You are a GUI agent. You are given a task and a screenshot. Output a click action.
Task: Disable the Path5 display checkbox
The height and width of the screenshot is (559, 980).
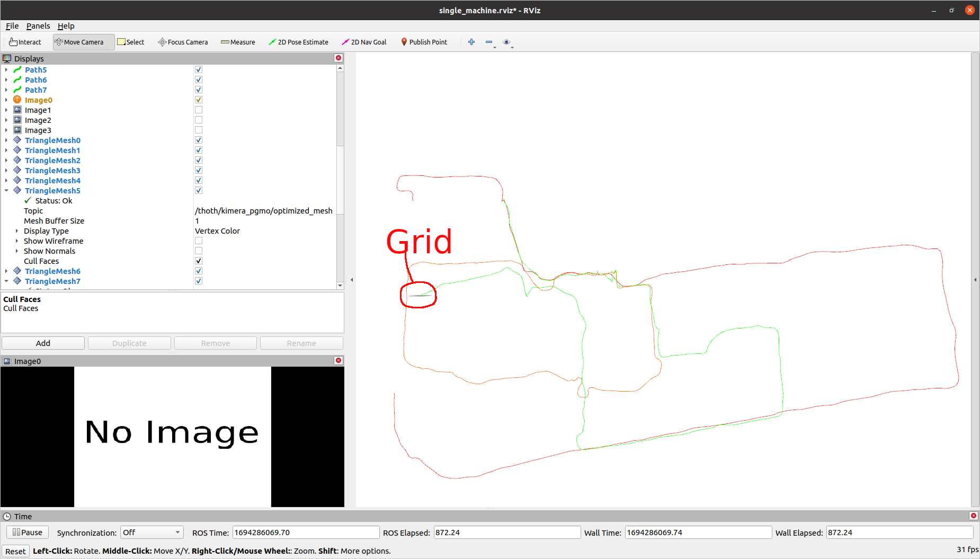[x=198, y=69]
